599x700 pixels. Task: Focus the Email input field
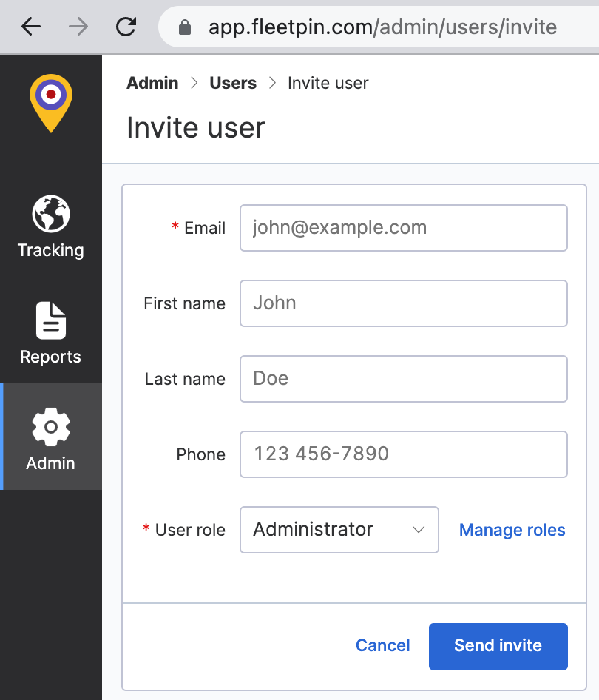click(x=403, y=228)
